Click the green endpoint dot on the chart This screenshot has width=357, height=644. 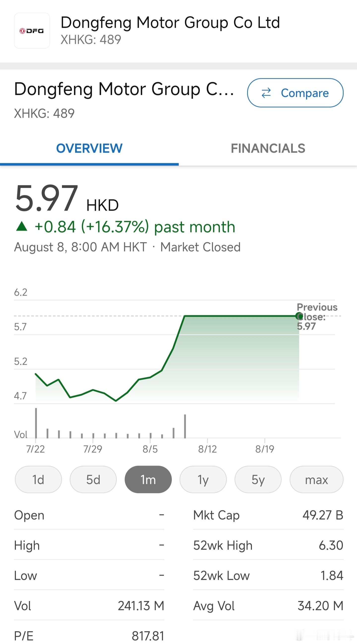coord(299,316)
